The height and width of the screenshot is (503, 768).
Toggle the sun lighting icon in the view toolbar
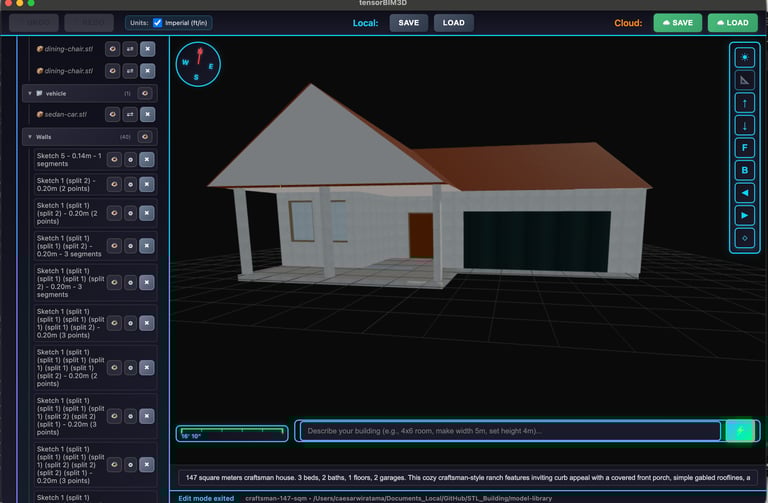click(x=744, y=58)
